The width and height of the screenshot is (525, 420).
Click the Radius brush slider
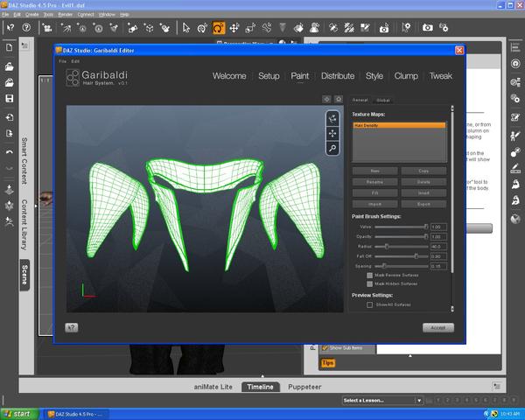(x=401, y=247)
